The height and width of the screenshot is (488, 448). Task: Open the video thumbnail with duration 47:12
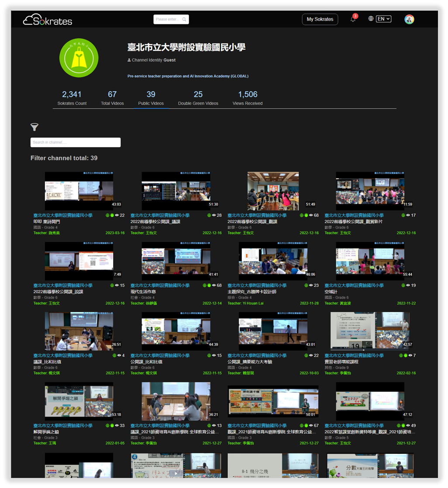point(370,402)
